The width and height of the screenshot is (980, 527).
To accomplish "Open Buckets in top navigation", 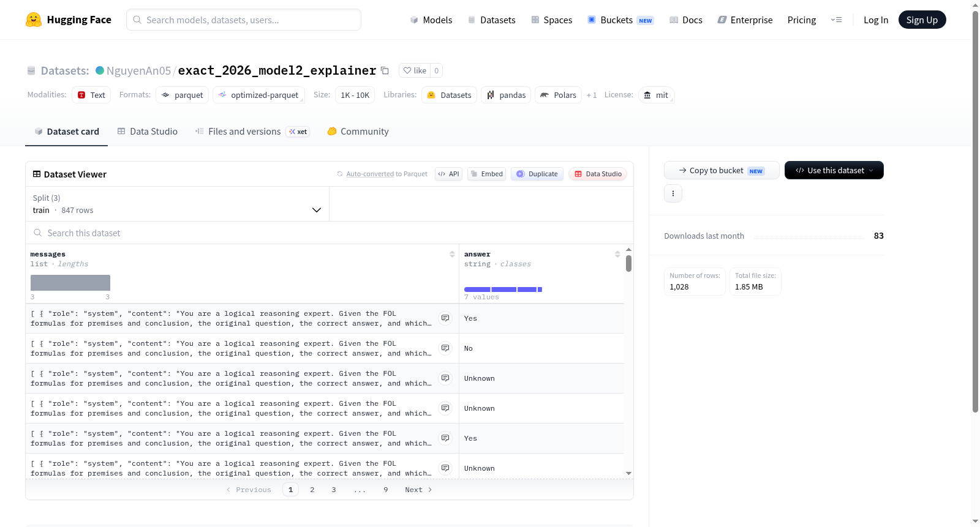I will point(620,20).
